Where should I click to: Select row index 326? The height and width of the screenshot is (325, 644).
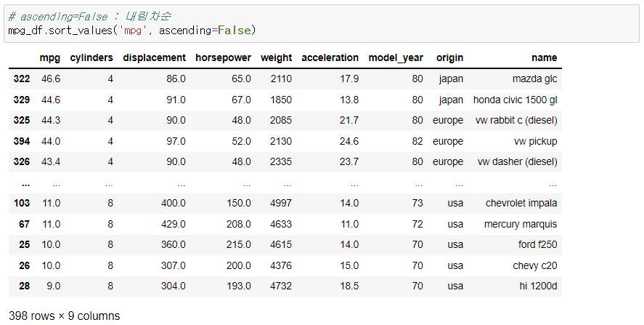21,162
